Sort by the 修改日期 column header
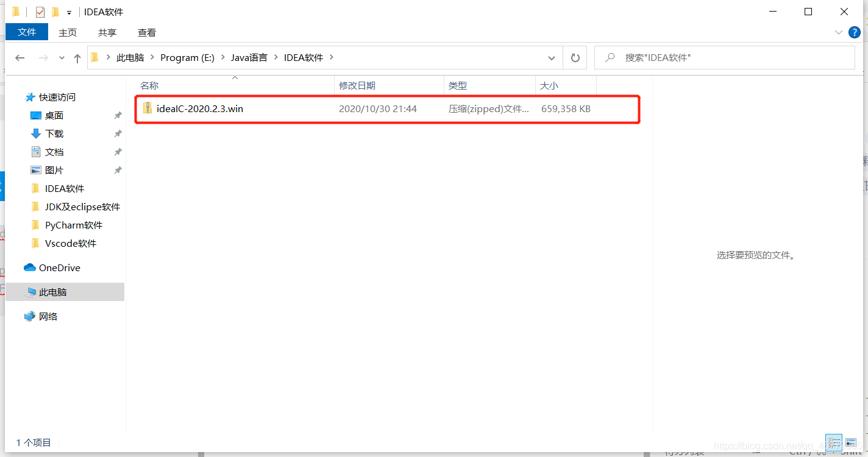Image resolution: width=868 pixels, height=457 pixels. [x=390, y=86]
